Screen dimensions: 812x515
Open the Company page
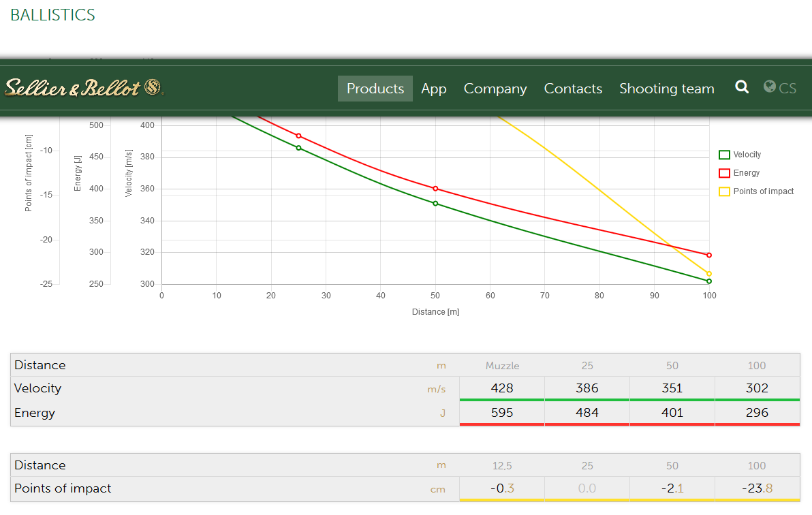[495, 89]
